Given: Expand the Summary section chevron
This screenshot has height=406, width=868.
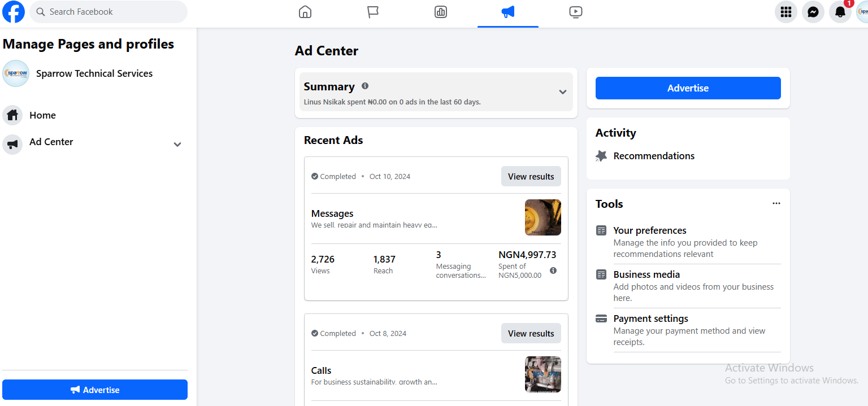Looking at the screenshot, I should [562, 92].
